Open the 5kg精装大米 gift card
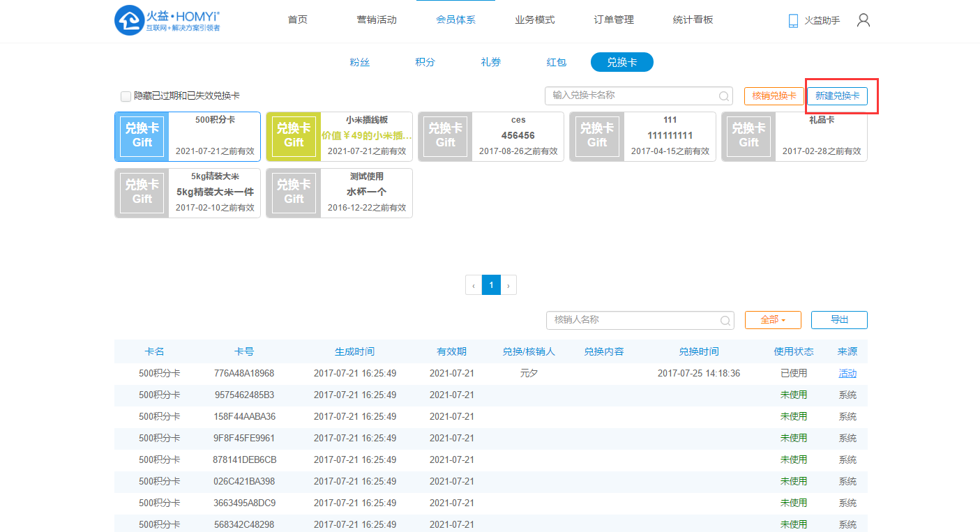980x532 pixels. 188,193
